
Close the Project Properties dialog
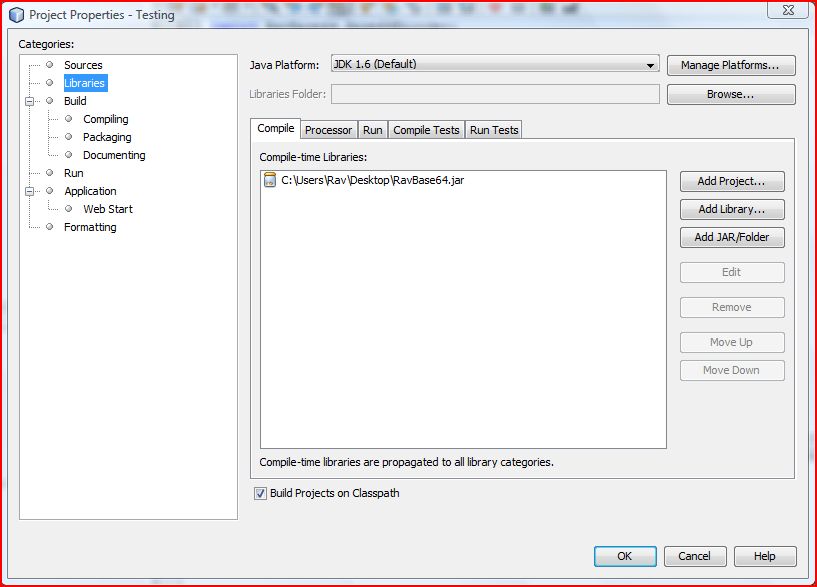coord(788,10)
